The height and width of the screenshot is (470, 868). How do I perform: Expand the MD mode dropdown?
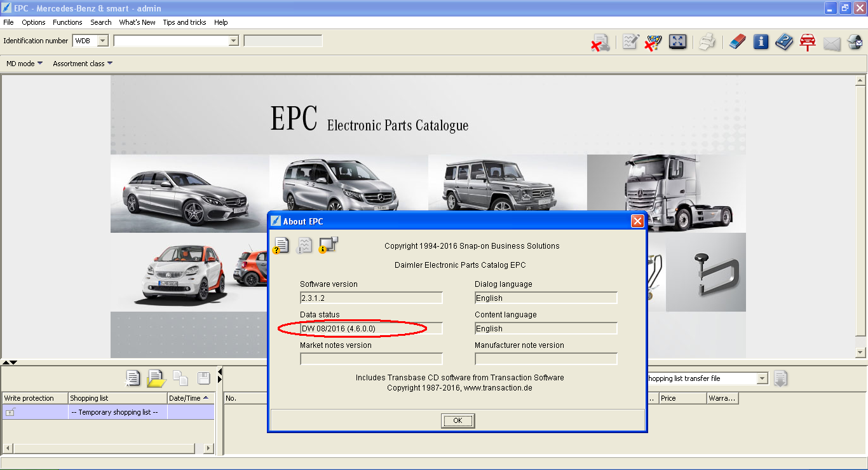25,64
